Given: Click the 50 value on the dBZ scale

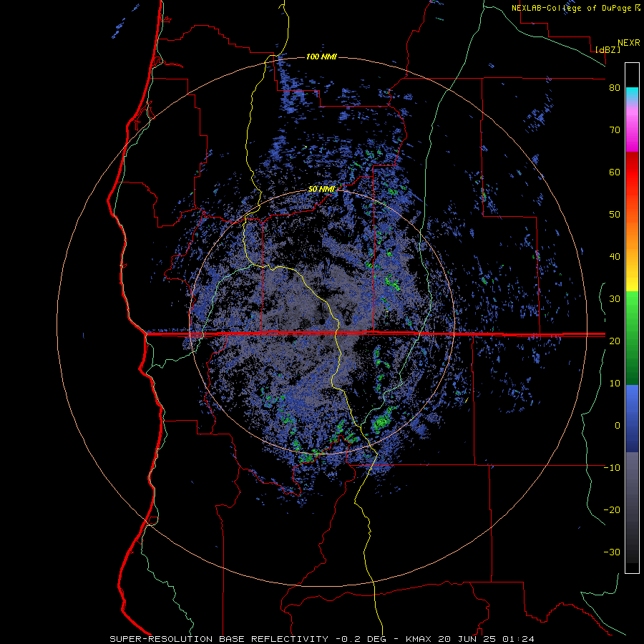Looking at the screenshot, I should click(615, 215).
